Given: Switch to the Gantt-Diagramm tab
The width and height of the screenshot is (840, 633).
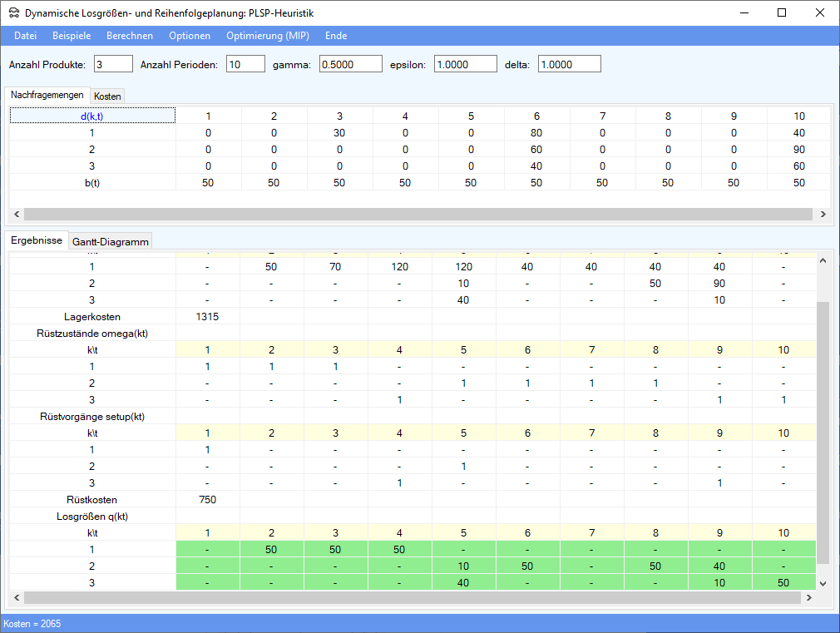Looking at the screenshot, I should point(111,242).
